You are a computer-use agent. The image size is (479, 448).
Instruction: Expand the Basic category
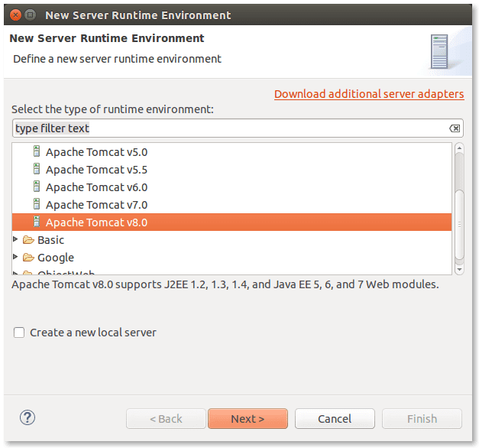(x=15, y=239)
